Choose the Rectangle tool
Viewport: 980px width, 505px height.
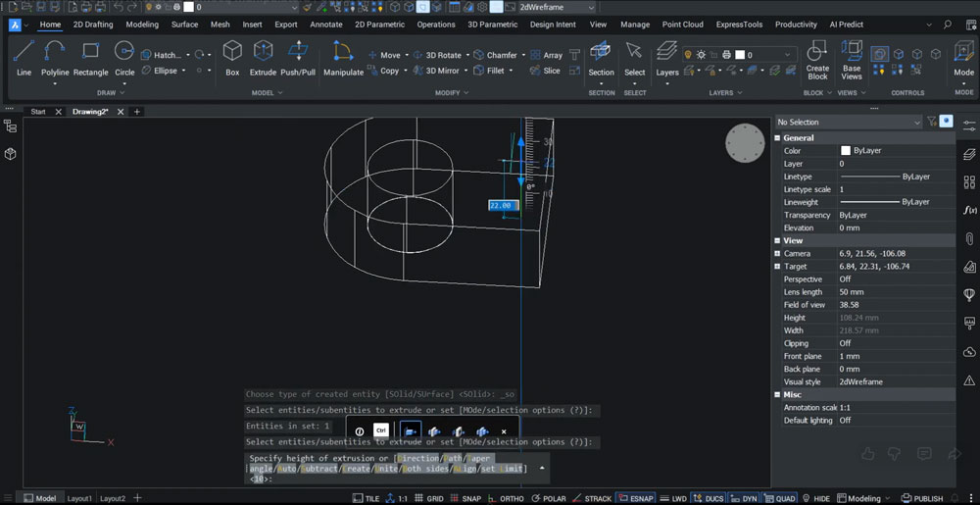tap(90, 58)
